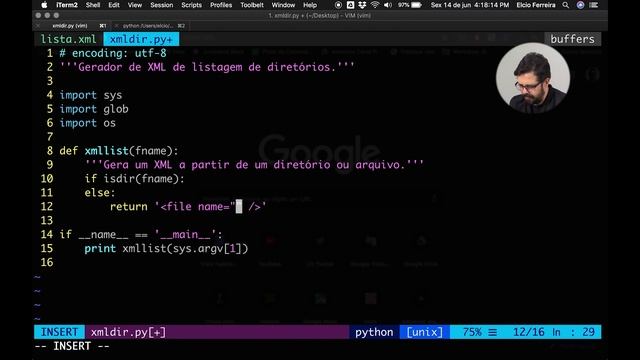Open the Shell menu
This screenshot has height=360, width=640.
click(x=93, y=5)
